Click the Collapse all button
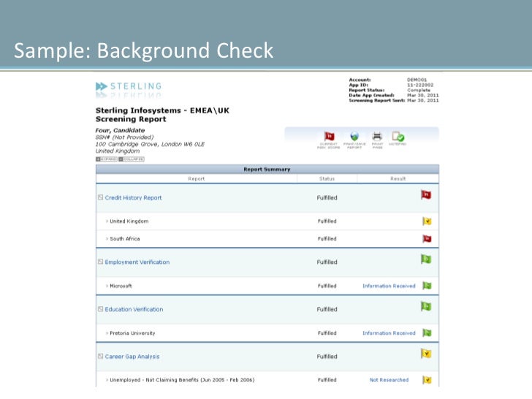The height and width of the screenshot is (399, 532). point(132,159)
